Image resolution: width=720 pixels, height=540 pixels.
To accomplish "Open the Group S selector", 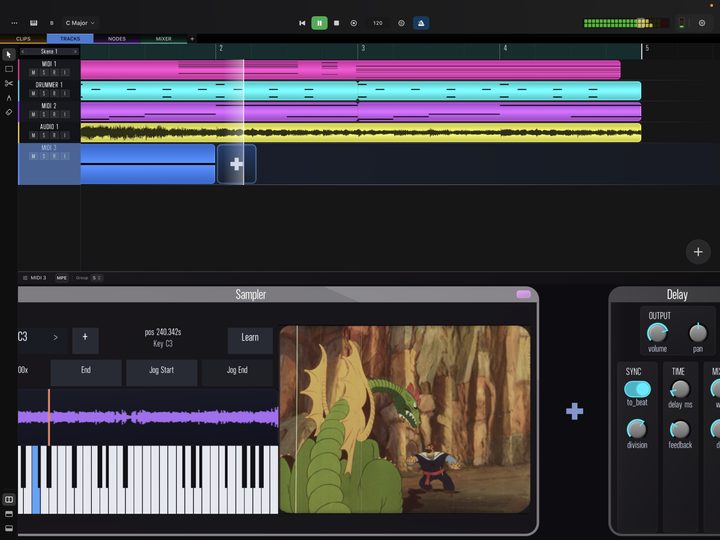I will (x=96, y=278).
